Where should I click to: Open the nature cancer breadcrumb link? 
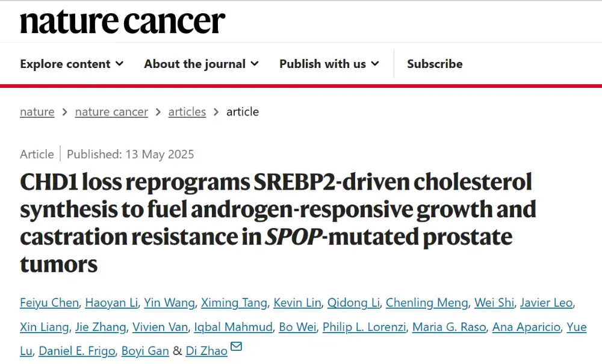(111, 112)
